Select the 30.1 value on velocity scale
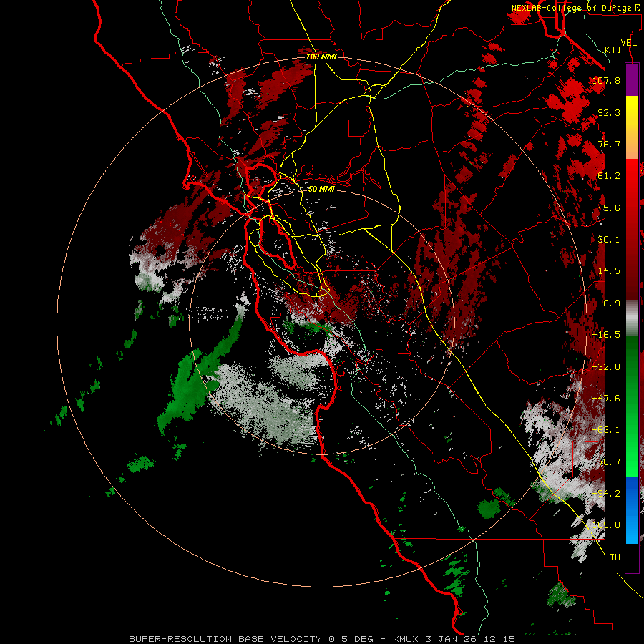 (609, 240)
